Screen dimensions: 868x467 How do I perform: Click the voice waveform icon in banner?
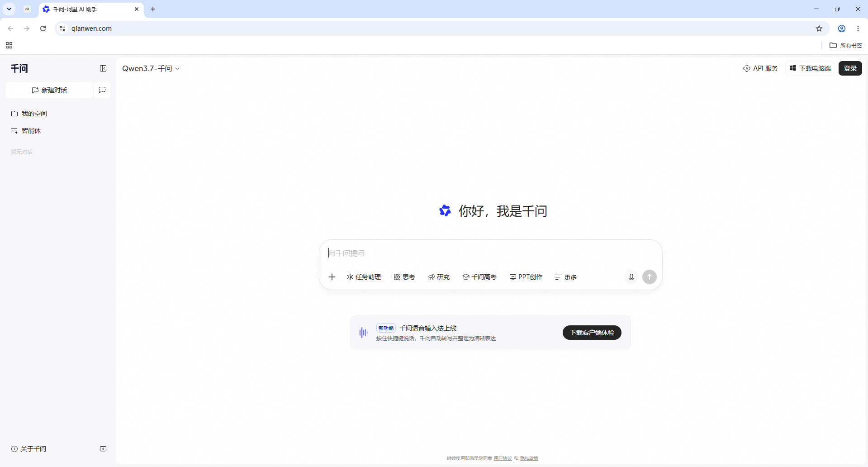point(363,333)
